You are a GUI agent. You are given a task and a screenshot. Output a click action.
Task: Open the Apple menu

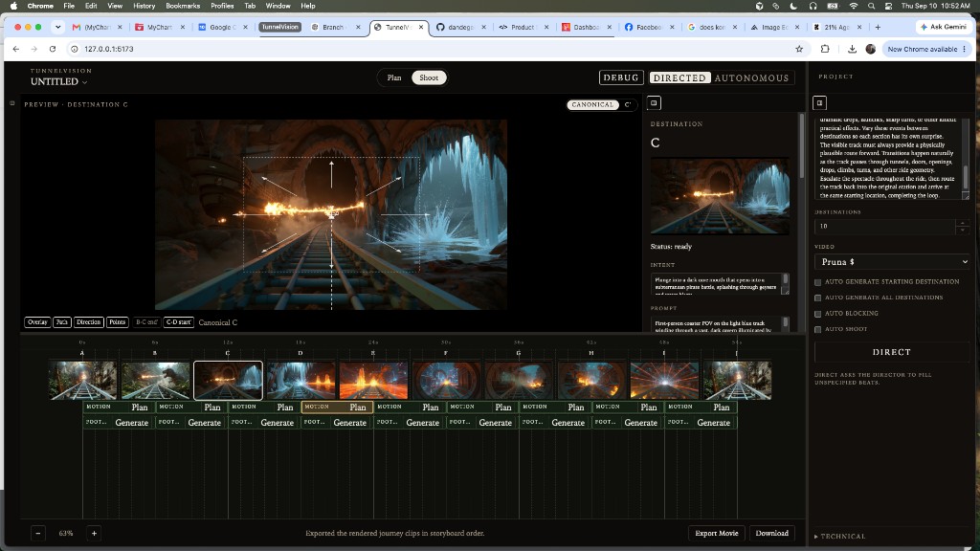tap(13, 6)
